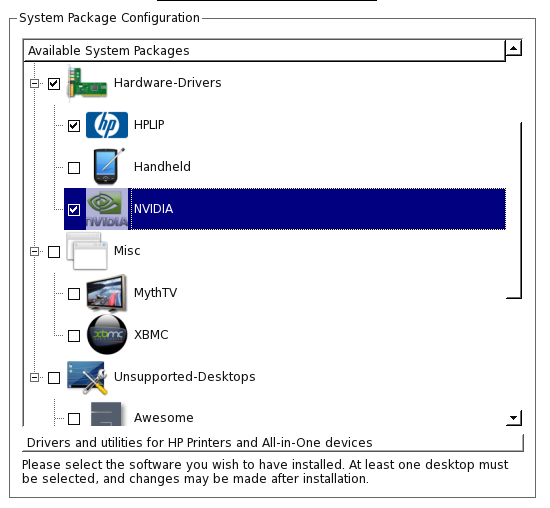
Task: Uncheck the NVIDIA driver checkbox
Action: coord(74,210)
